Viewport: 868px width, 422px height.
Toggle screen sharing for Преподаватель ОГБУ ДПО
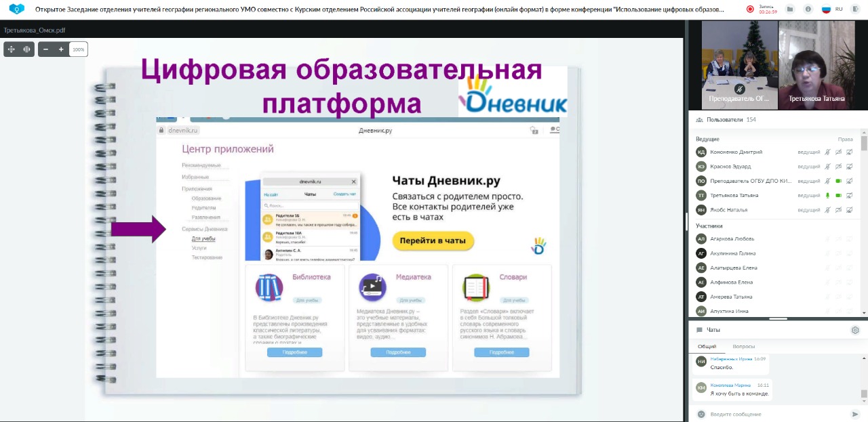pos(849,181)
